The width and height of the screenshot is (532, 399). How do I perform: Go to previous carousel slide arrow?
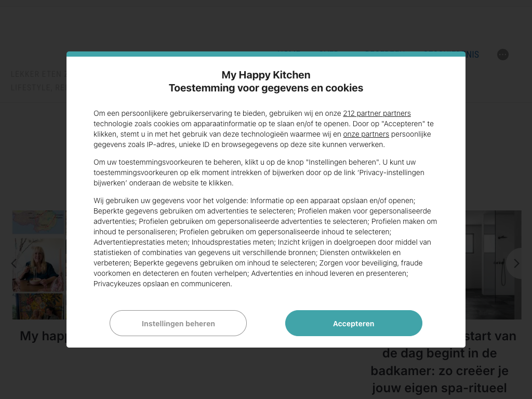14,264
